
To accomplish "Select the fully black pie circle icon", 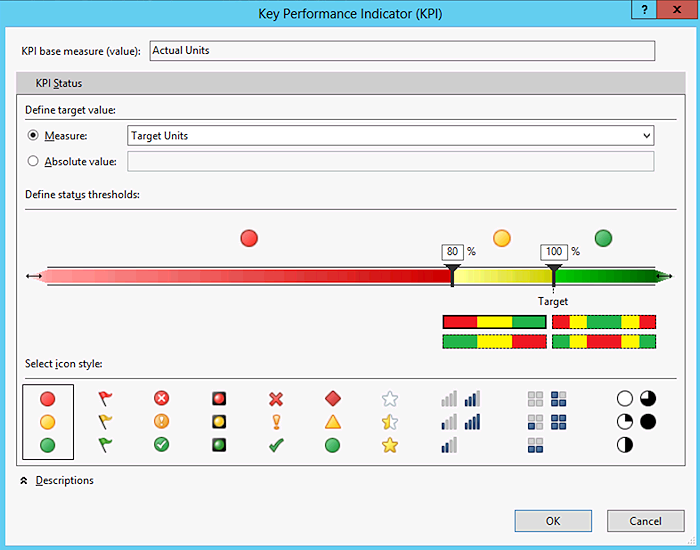I will click(648, 422).
